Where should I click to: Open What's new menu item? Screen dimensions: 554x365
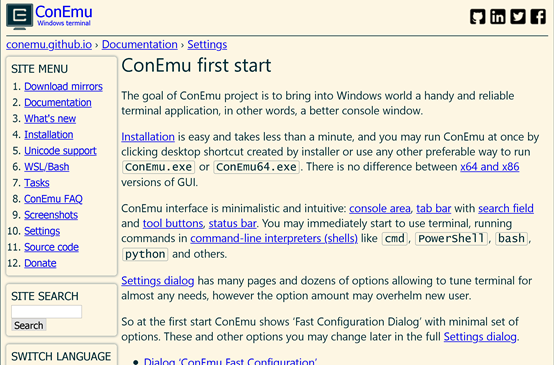click(x=50, y=119)
